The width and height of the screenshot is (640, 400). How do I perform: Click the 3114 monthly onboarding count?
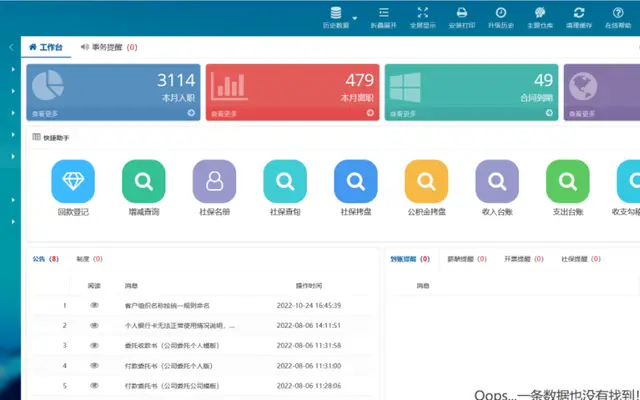coord(176,80)
